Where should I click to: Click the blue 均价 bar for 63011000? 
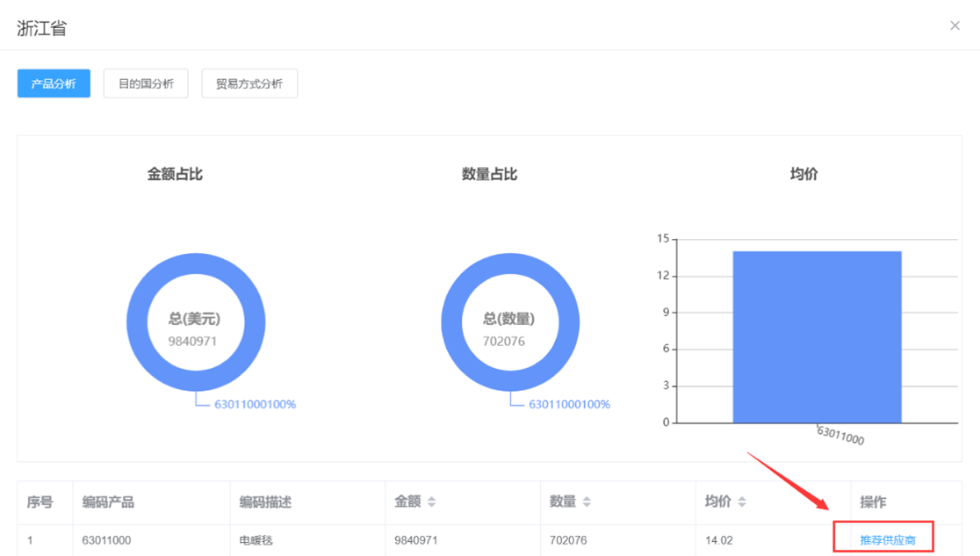[x=817, y=337]
